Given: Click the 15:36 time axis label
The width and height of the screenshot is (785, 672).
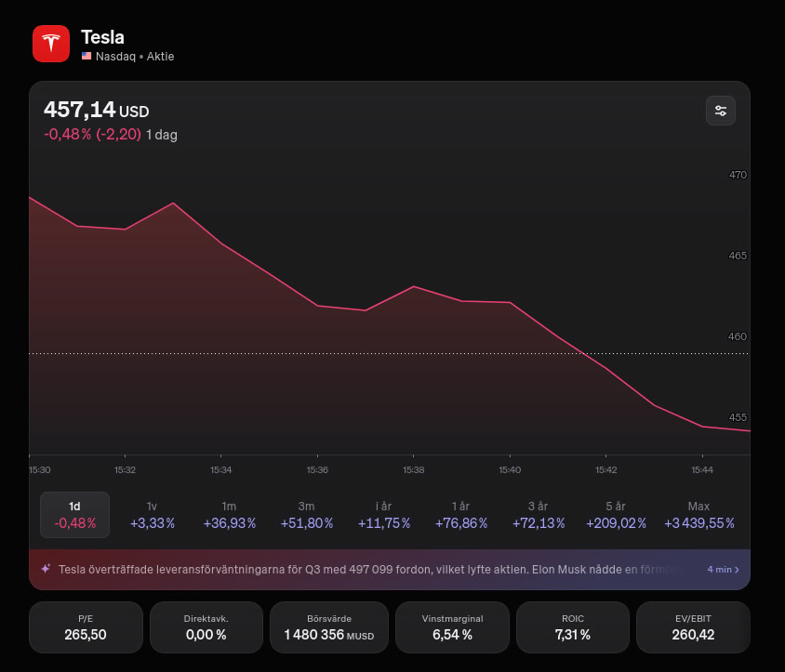Looking at the screenshot, I should tap(317, 470).
